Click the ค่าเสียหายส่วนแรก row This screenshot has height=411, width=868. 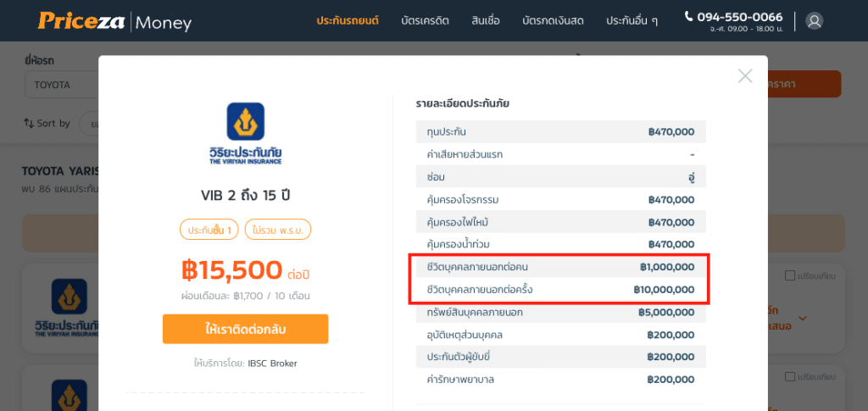pos(561,154)
